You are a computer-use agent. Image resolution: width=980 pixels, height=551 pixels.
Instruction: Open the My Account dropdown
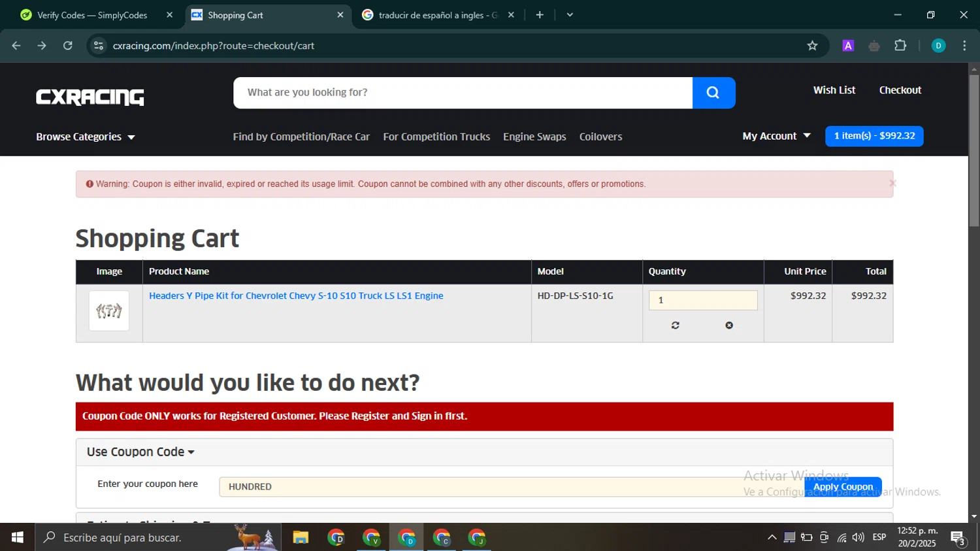pyautogui.click(x=777, y=136)
